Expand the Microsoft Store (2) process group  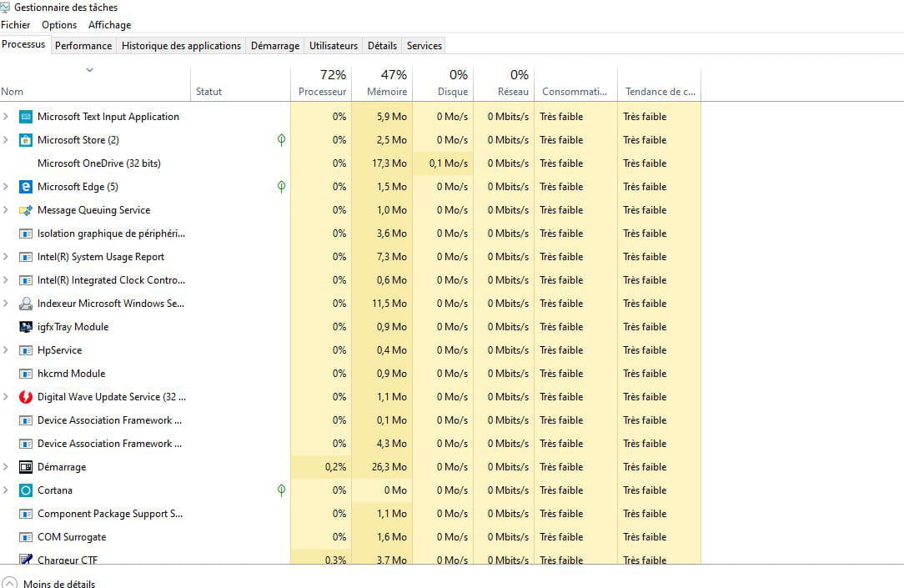click(x=6, y=140)
